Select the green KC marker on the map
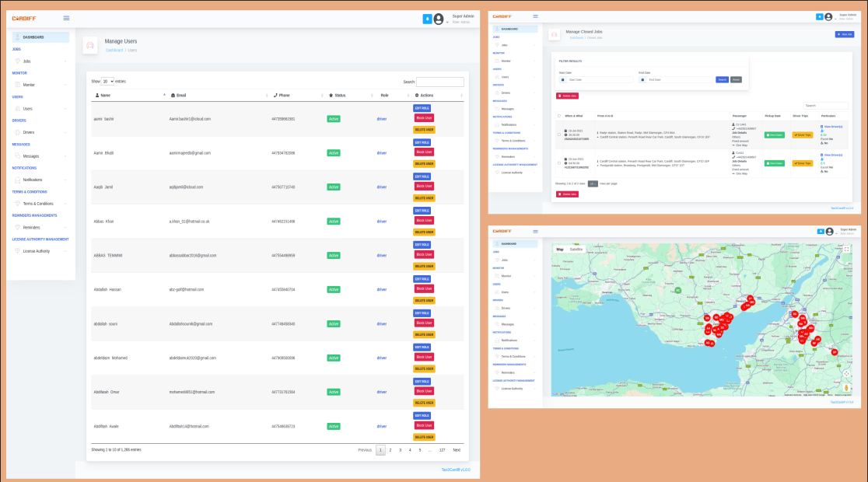Screen dimensions: 868x482 coord(677,290)
